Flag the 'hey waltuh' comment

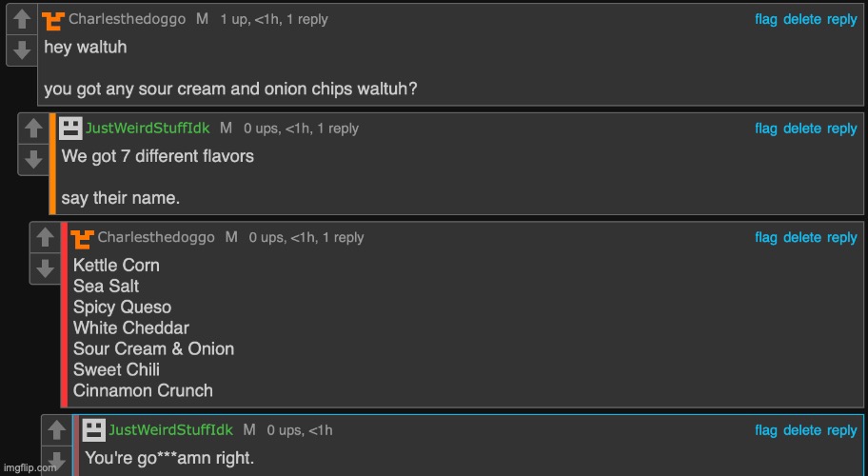(766, 19)
